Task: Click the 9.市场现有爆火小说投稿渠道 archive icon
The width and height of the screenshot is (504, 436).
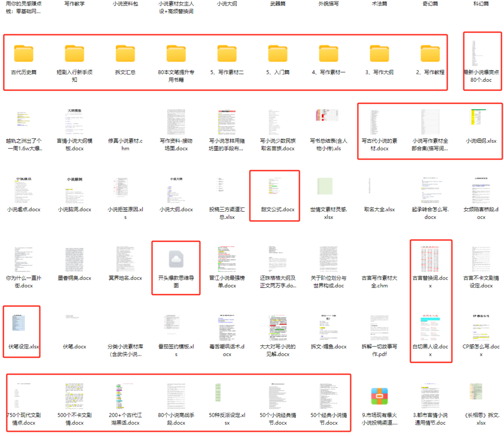Action: click(379, 396)
